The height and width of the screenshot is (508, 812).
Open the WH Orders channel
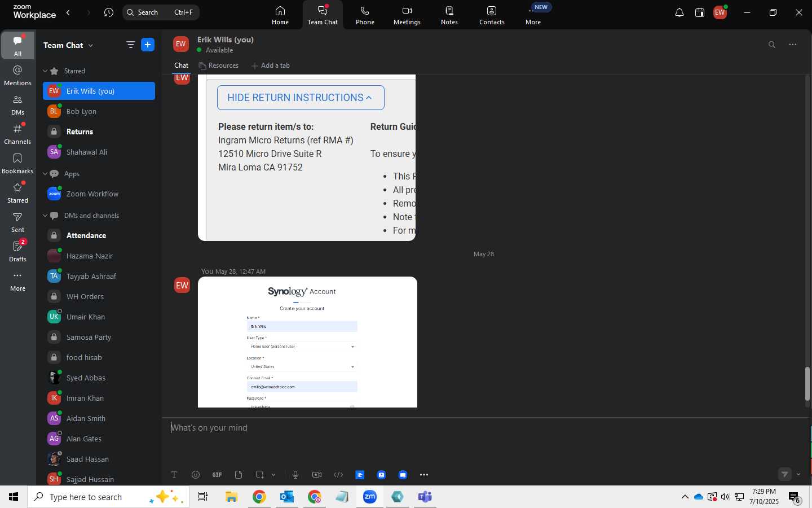[99, 296]
